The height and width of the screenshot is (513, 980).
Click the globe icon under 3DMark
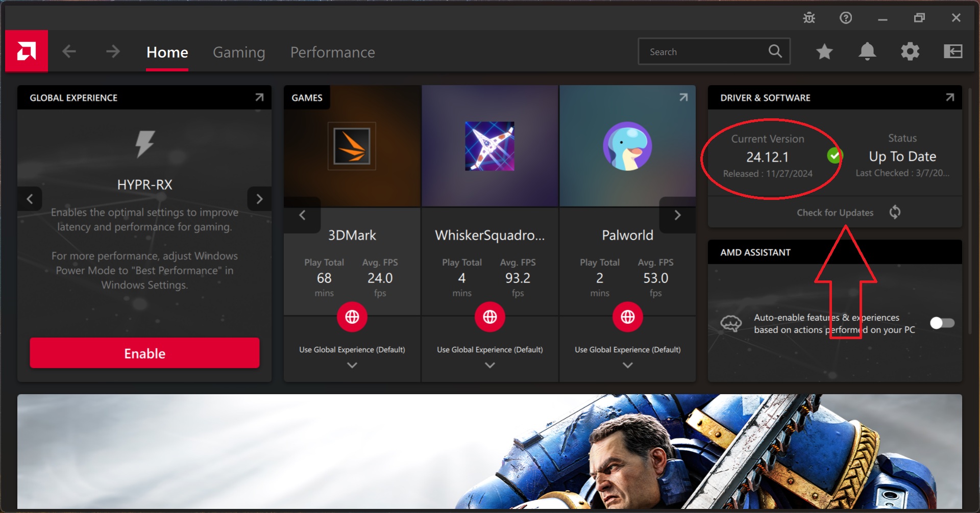pyautogui.click(x=352, y=317)
